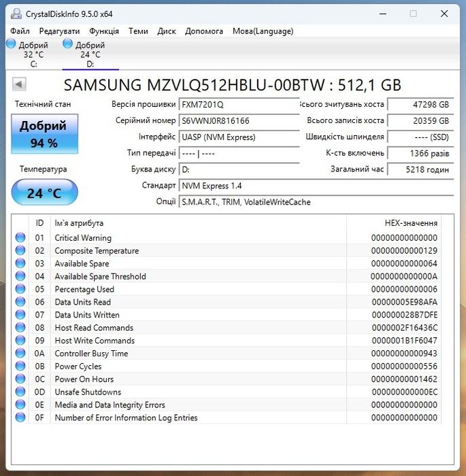Click hex value 00000000000EC
Screen dimensions: 466x476
tap(404, 392)
